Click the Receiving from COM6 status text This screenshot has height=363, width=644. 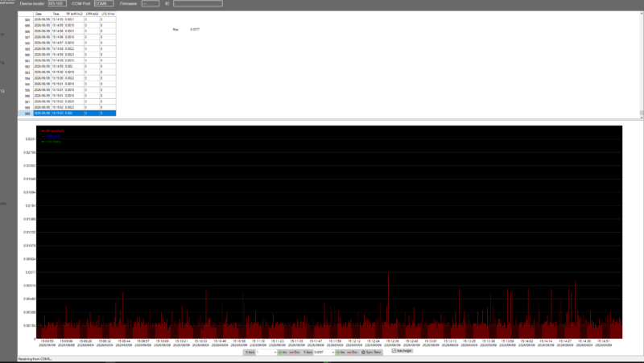35,359
